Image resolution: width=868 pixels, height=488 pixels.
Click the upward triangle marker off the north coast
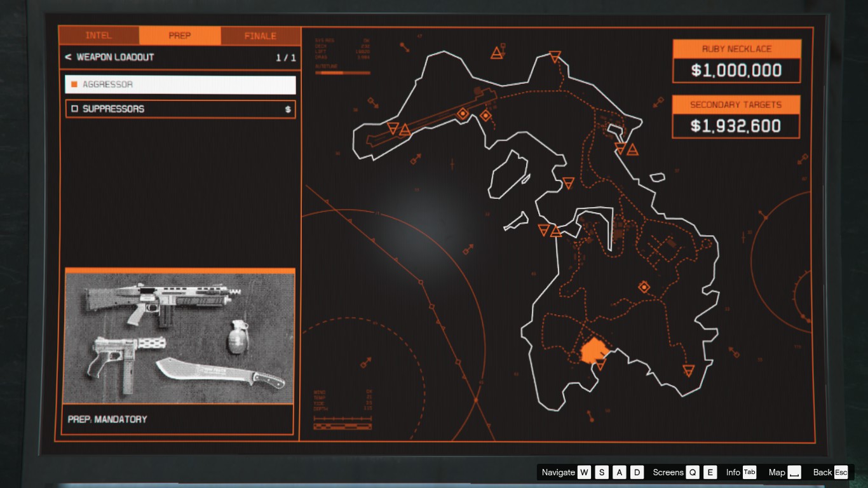(497, 53)
